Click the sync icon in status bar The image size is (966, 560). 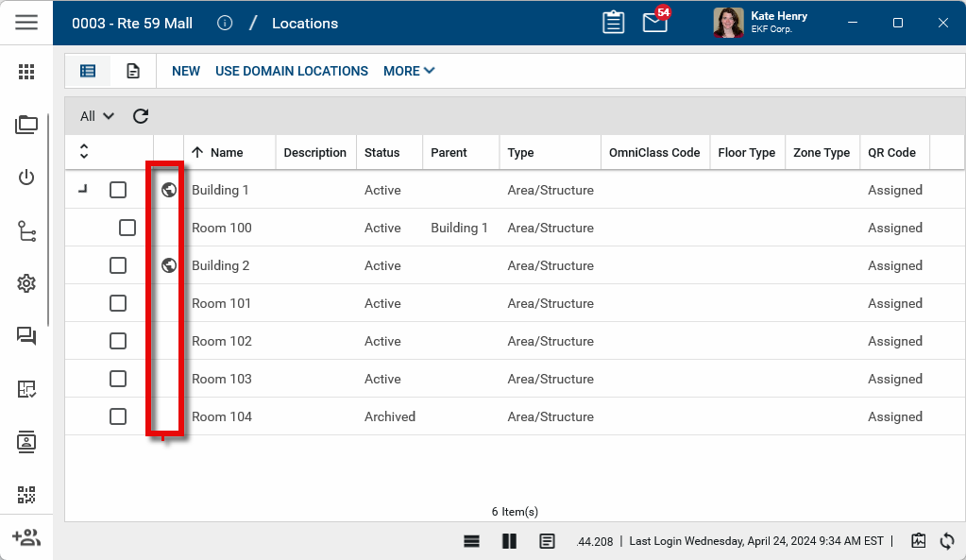tap(947, 541)
